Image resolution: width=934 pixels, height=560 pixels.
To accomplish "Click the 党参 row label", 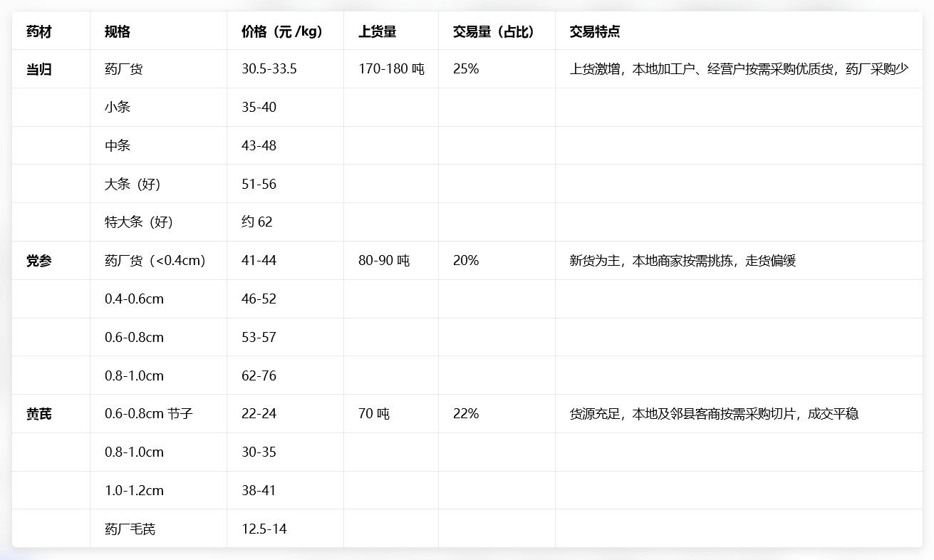I will (x=38, y=261).
